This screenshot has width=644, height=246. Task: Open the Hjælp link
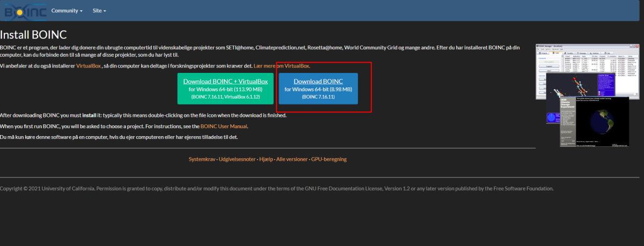click(266, 160)
